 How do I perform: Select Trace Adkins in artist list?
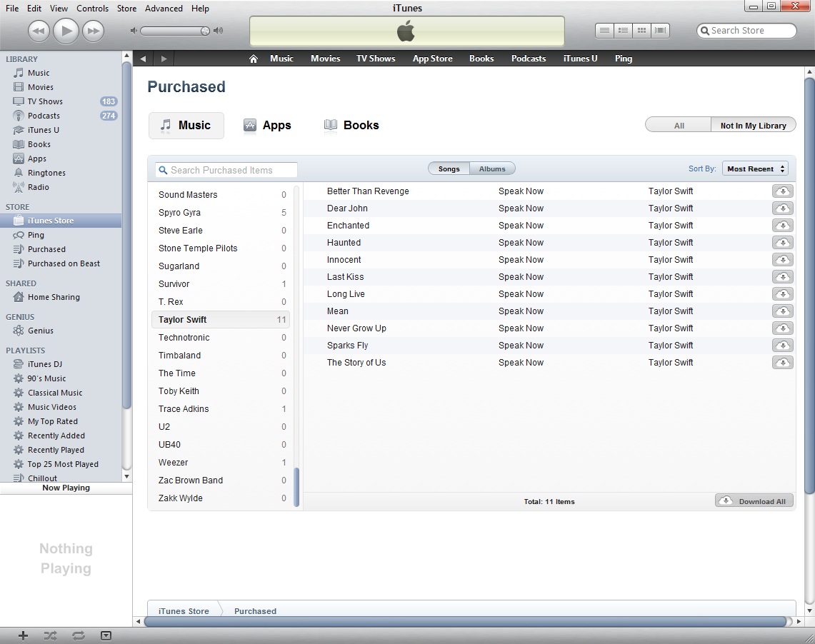coord(222,408)
